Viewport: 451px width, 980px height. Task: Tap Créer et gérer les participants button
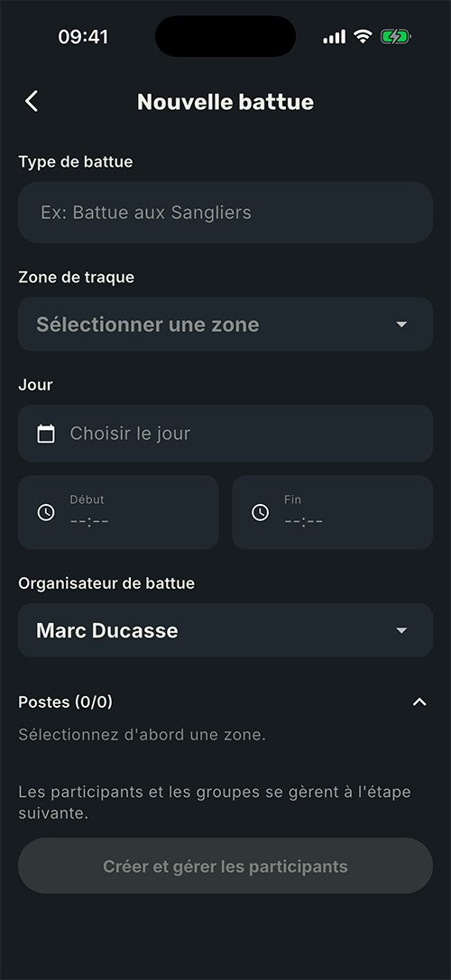point(225,866)
